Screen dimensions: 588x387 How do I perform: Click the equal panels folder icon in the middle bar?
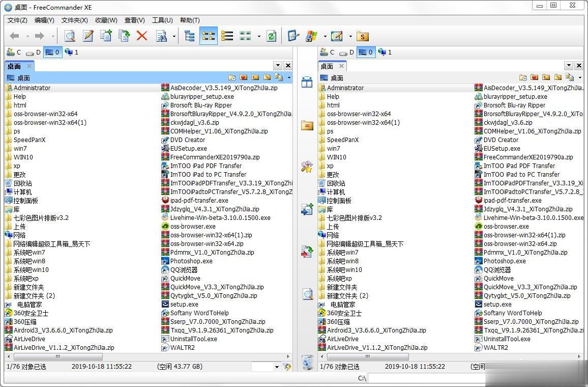(x=307, y=125)
